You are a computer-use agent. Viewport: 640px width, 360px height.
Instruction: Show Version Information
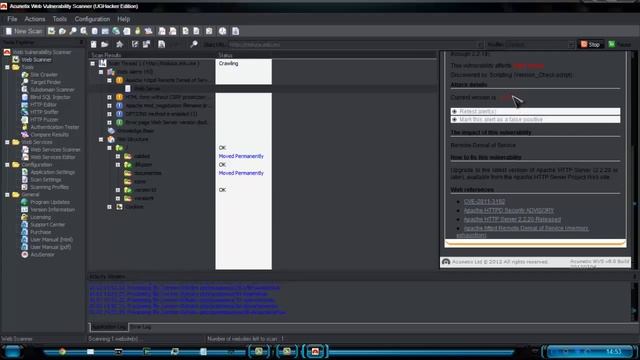pyautogui.click(x=52, y=209)
